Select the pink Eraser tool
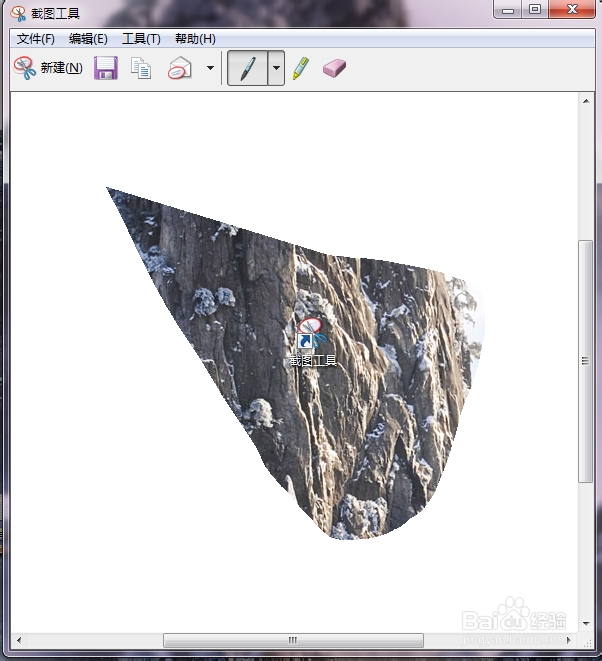Viewport: 602px width, 661px height. pos(334,68)
